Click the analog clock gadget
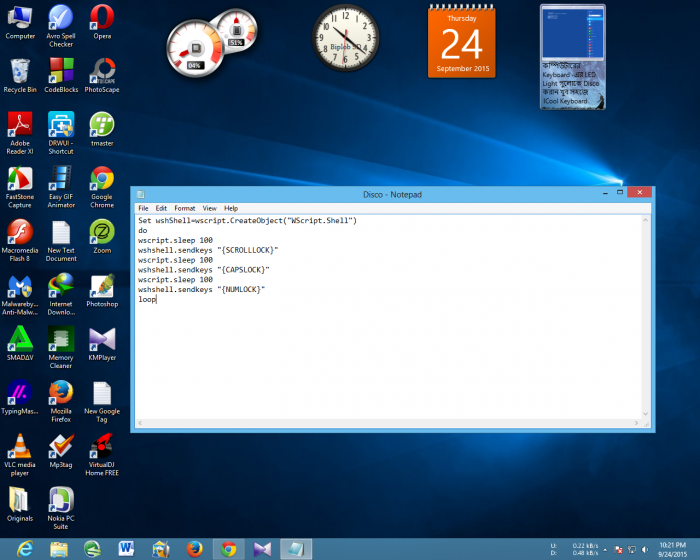700x560 pixels. [345, 38]
